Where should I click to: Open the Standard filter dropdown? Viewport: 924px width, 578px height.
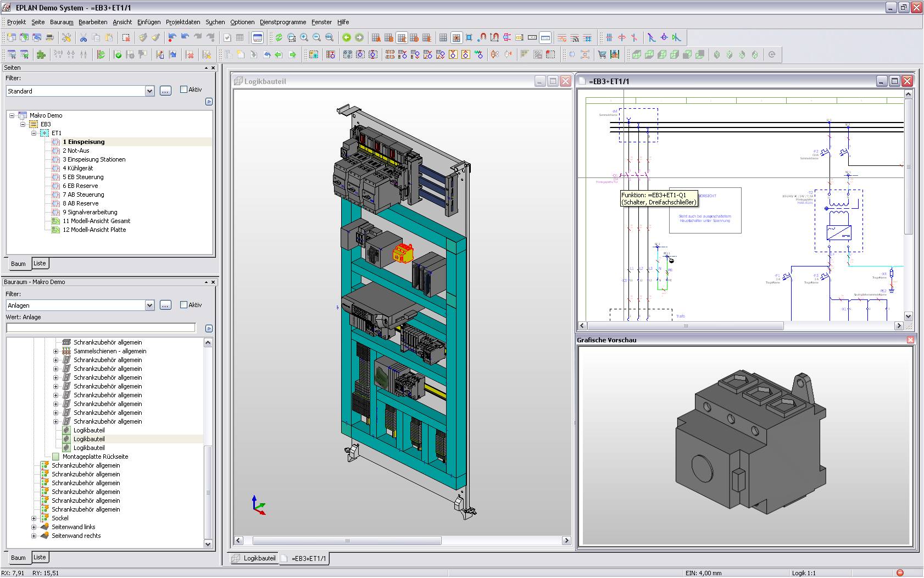149,91
